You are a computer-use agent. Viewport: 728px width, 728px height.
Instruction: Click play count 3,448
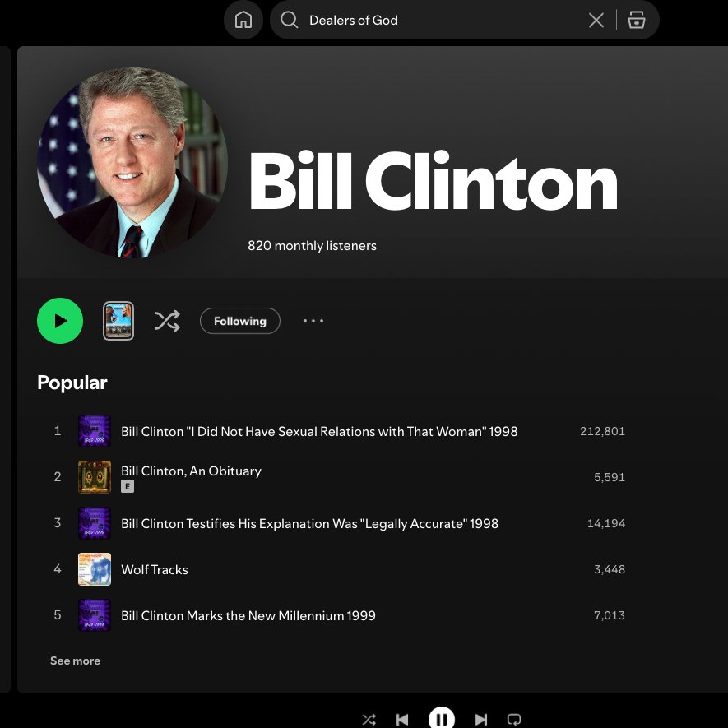tap(610, 569)
